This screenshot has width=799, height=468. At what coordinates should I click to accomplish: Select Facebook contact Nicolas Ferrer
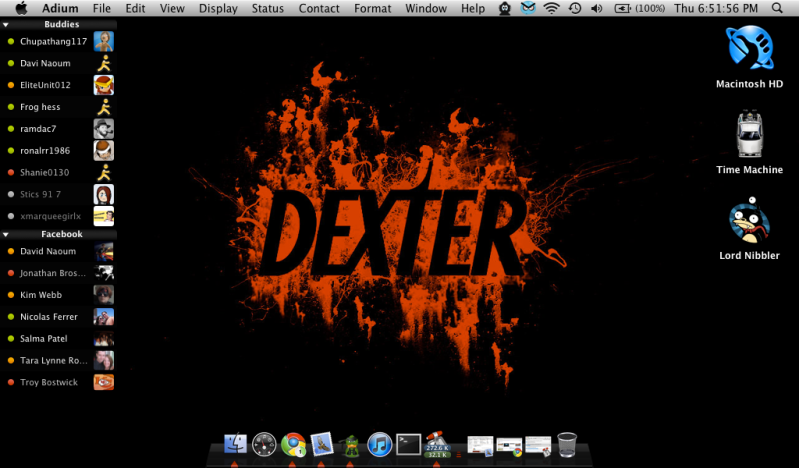point(58,317)
